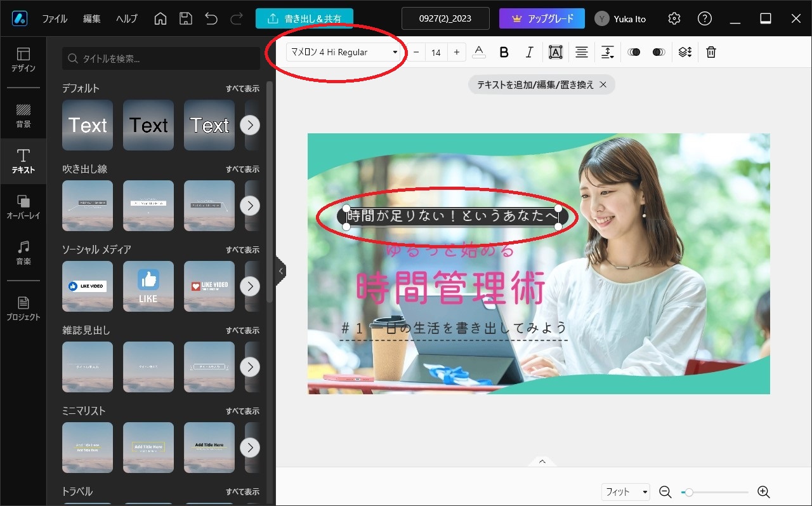Select the blue LIKE thumbs-up template

[x=148, y=286]
